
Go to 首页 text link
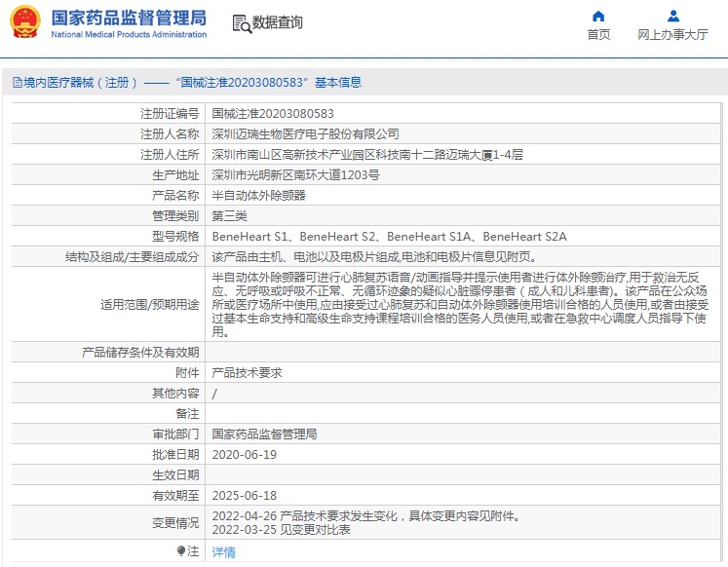point(598,35)
